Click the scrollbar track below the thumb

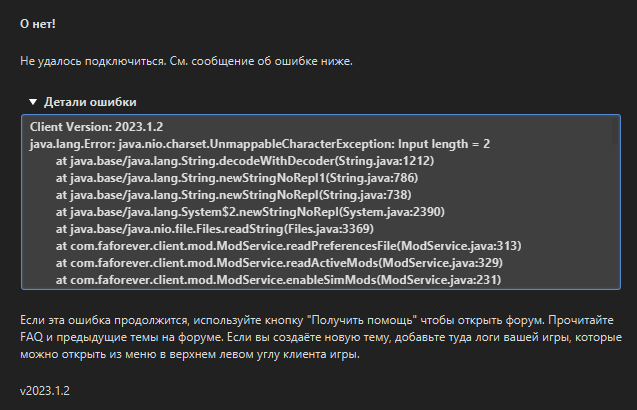[x=615, y=216]
